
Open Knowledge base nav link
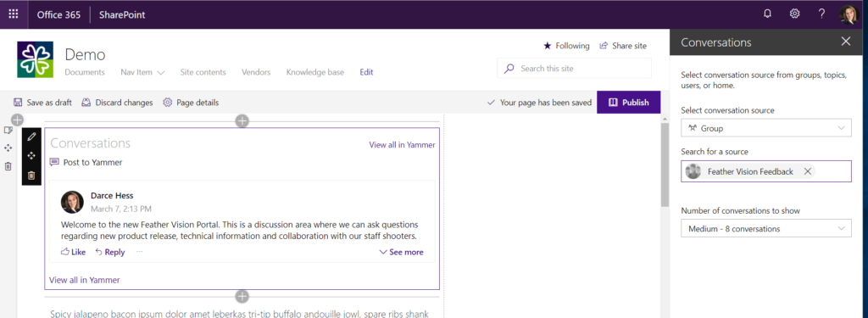point(315,72)
